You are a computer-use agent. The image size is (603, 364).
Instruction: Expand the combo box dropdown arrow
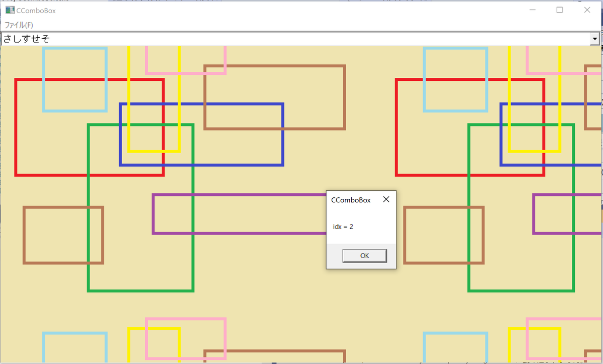click(595, 39)
